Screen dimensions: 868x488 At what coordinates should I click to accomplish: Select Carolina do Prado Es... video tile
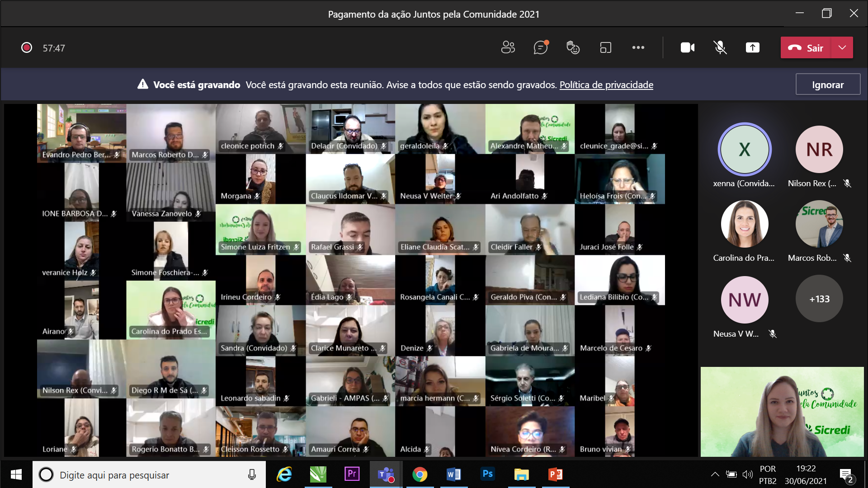pos(171,310)
